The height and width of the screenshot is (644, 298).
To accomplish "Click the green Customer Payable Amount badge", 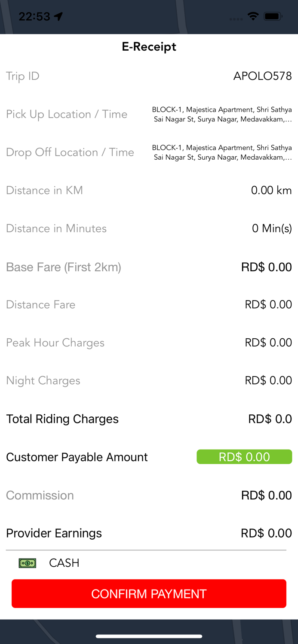I will (x=244, y=457).
